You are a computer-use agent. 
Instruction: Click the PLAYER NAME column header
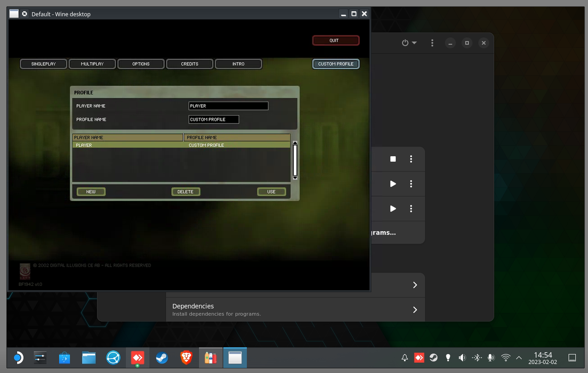click(x=128, y=138)
